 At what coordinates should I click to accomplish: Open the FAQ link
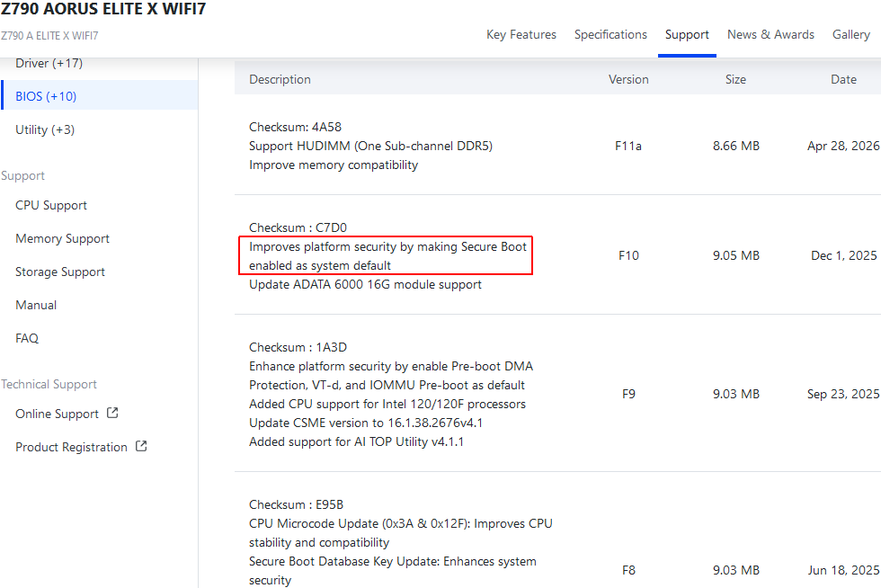27,338
